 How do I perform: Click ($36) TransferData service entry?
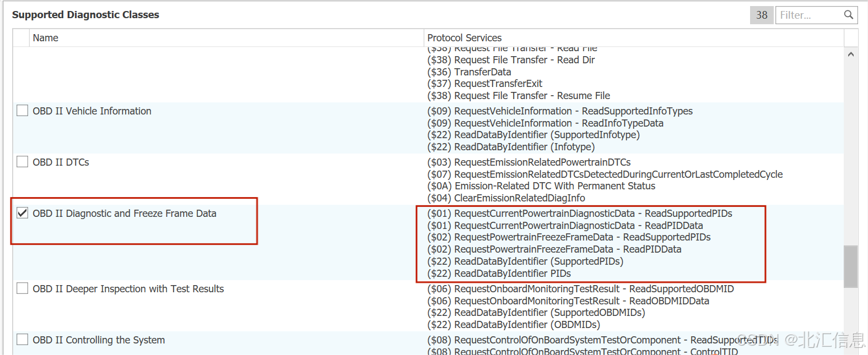coord(469,72)
